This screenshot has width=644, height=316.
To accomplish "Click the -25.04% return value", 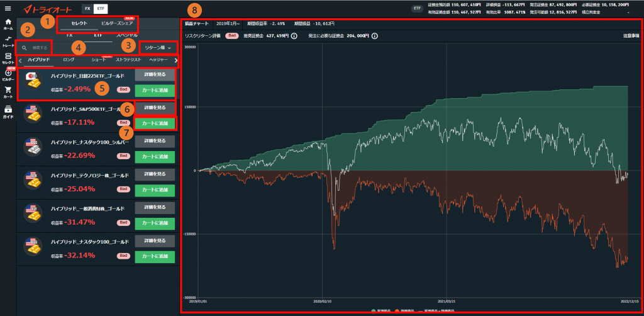I will pos(79,189).
